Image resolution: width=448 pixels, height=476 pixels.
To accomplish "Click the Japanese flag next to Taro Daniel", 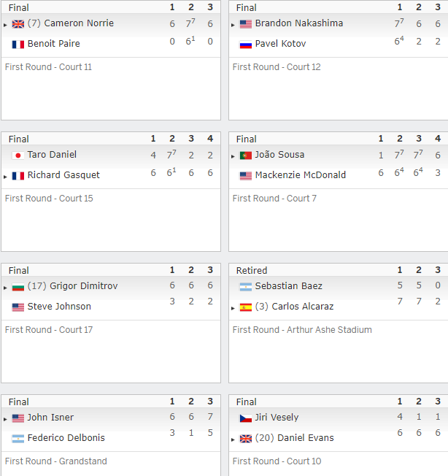I will (x=18, y=156).
